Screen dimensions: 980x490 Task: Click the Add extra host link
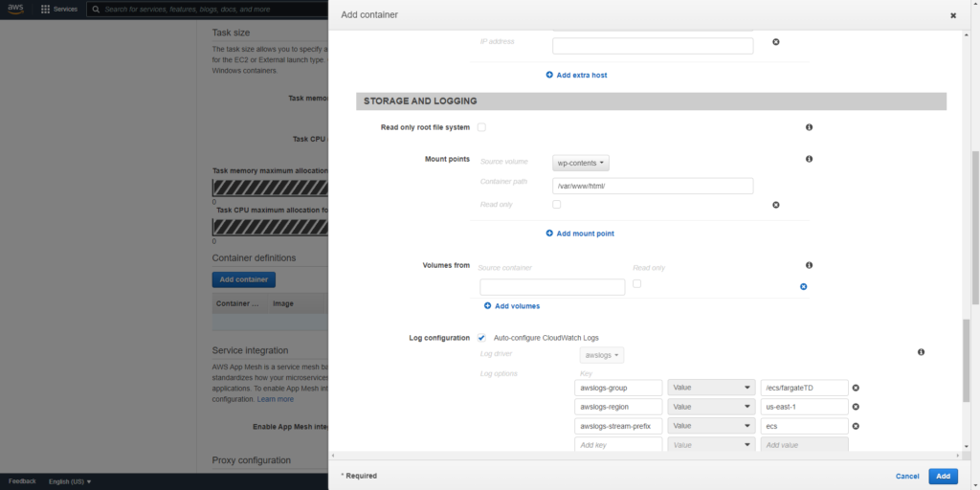pos(582,75)
